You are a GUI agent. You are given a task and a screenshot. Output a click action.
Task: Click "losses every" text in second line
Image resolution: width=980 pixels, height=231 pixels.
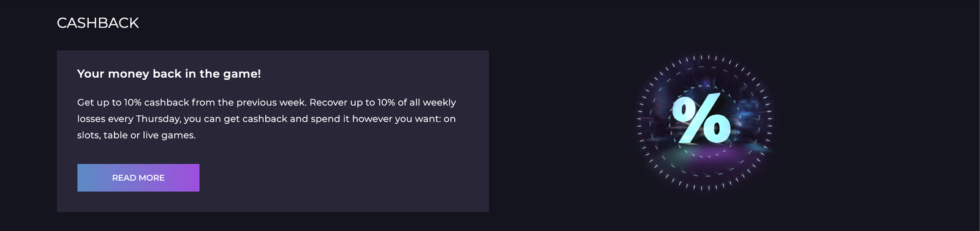point(105,119)
